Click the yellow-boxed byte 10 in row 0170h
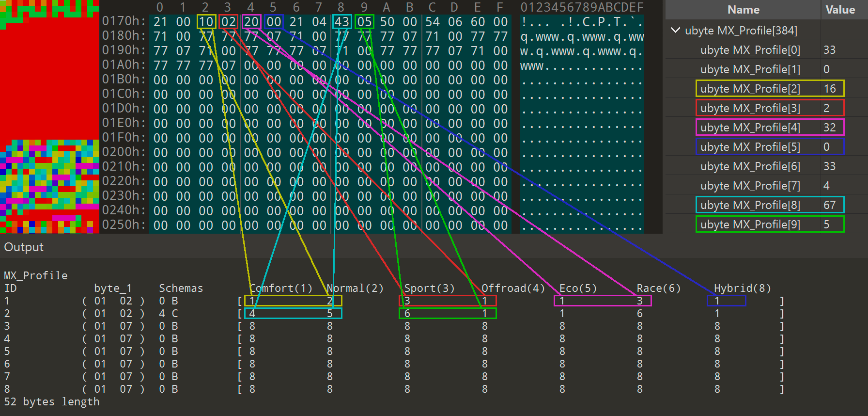Viewport: 868px width, 416px height. (x=206, y=22)
